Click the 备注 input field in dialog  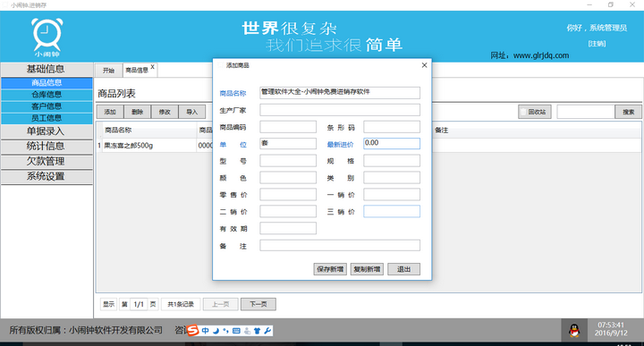[x=340, y=246]
